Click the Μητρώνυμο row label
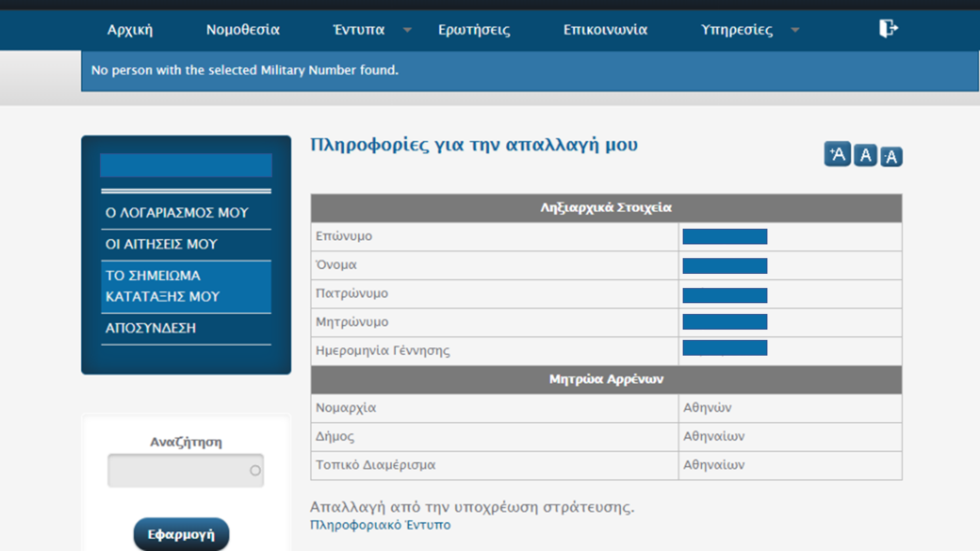This screenshot has width=980, height=551. (352, 322)
